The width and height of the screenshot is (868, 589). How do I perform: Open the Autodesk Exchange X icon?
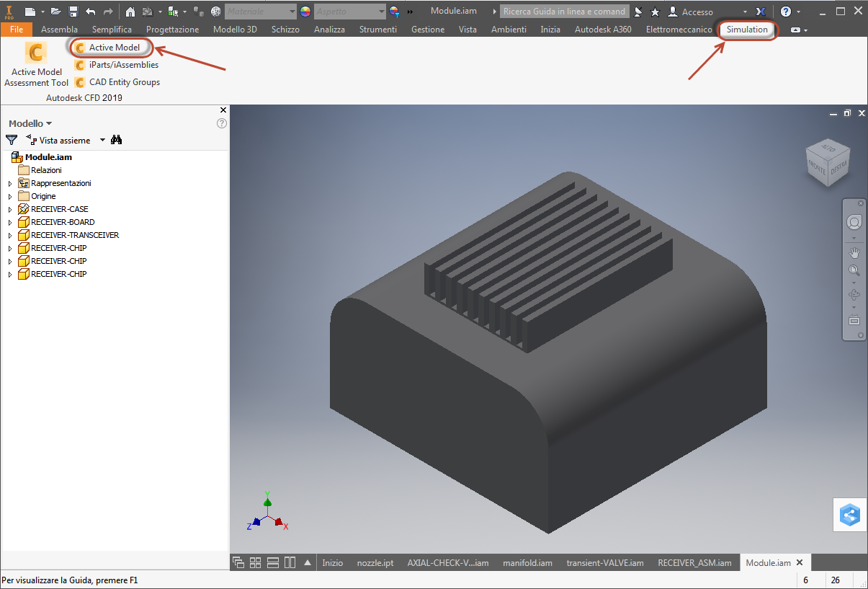tap(762, 12)
